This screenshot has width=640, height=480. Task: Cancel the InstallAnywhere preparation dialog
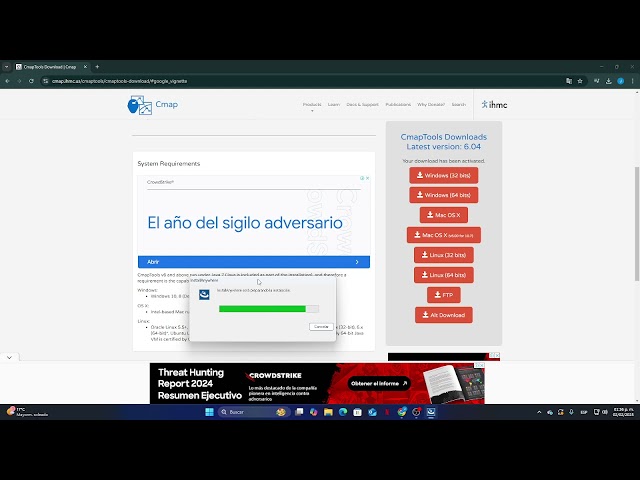coord(321,327)
